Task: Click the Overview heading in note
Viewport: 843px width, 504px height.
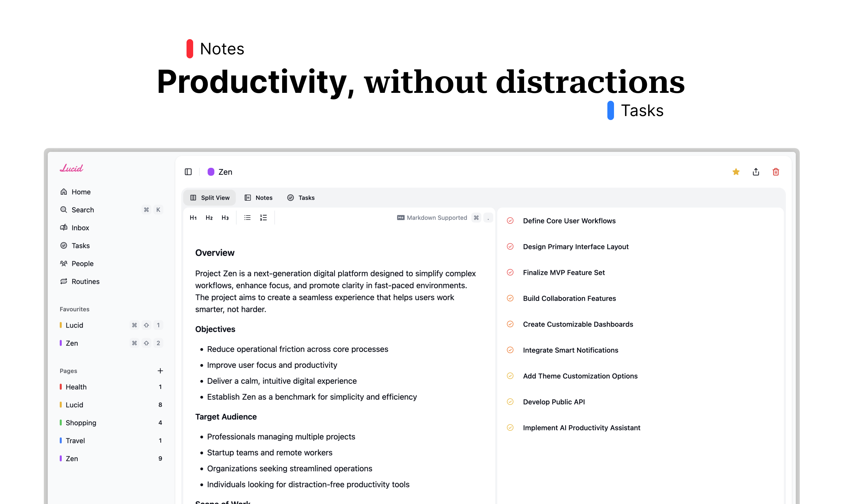Action: 215,253
